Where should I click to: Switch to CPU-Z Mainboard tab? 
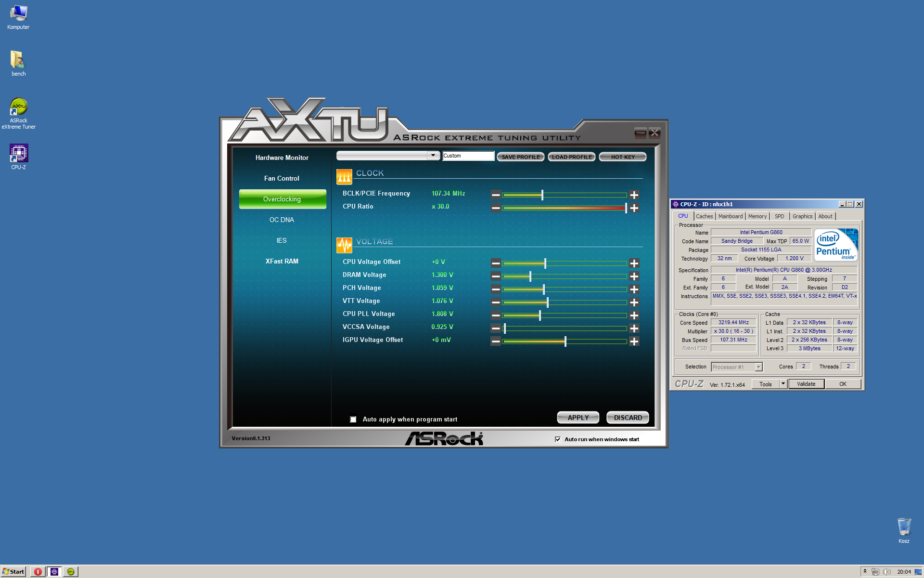click(731, 216)
